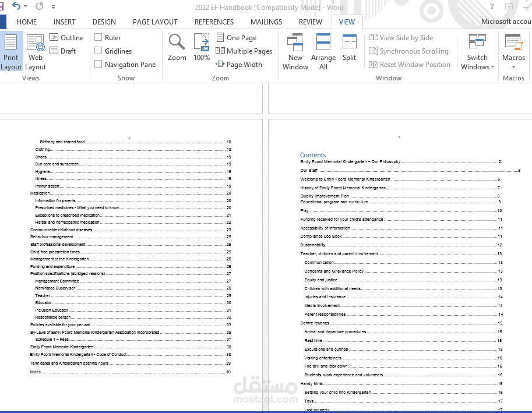Click the Macros button icon
Image resolution: width=532 pixels, height=413 pixels.
(513, 42)
